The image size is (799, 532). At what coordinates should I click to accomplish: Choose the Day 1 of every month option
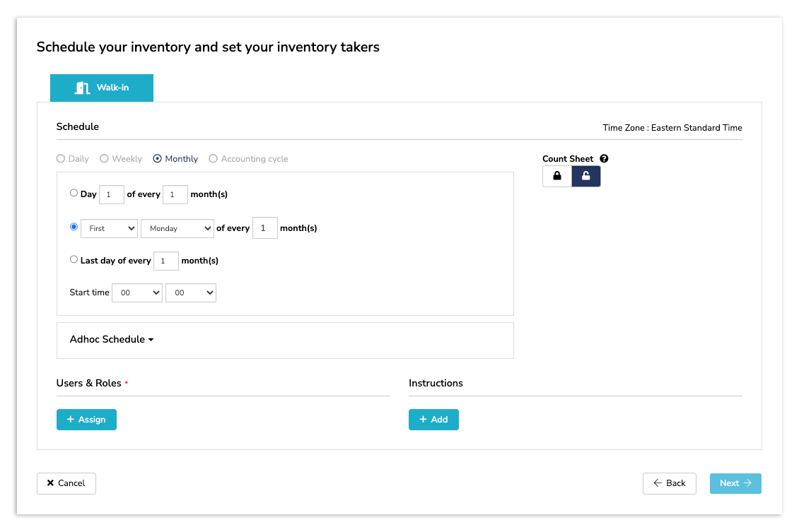click(x=74, y=192)
